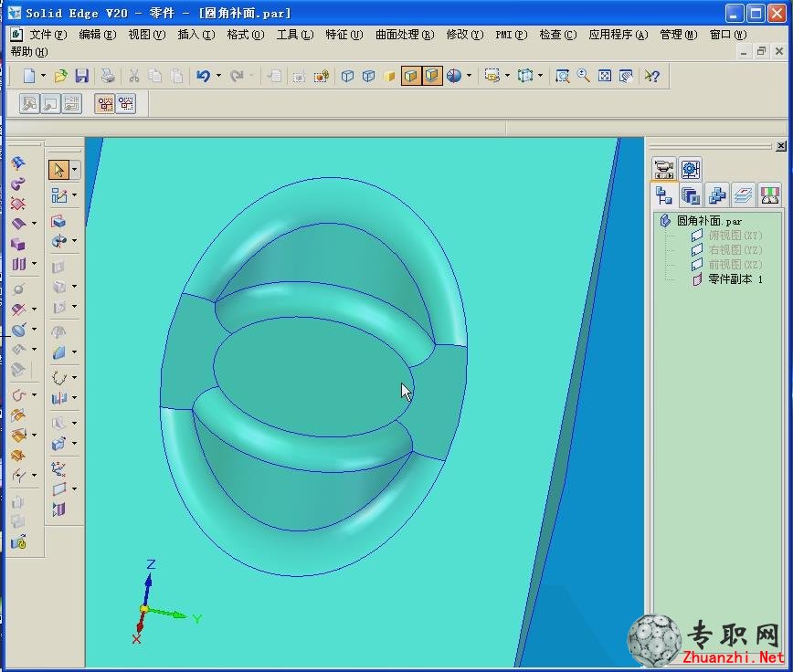Select 零件副本 1 feature
The height and width of the screenshot is (672, 793).
pyautogui.click(x=735, y=279)
